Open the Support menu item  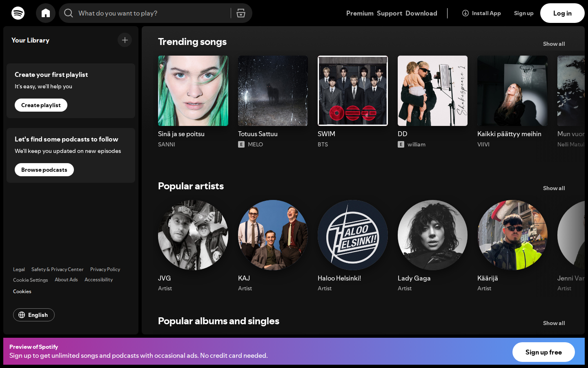tap(390, 13)
